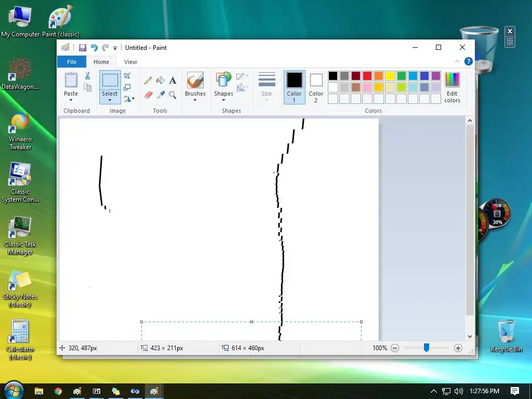Pick the yellow color swatch
The image size is (532, 399).
pyautogui.click(x=390, y=76)
